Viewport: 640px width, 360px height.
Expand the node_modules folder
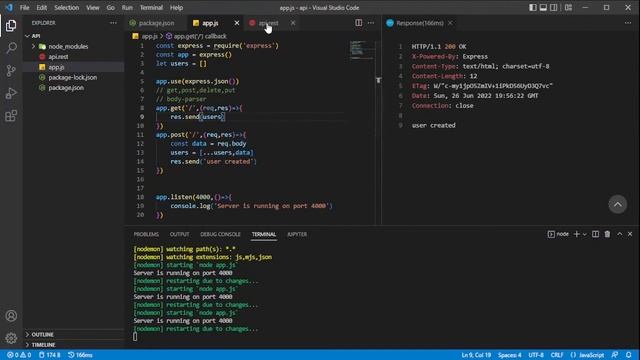tap(73, 46)
